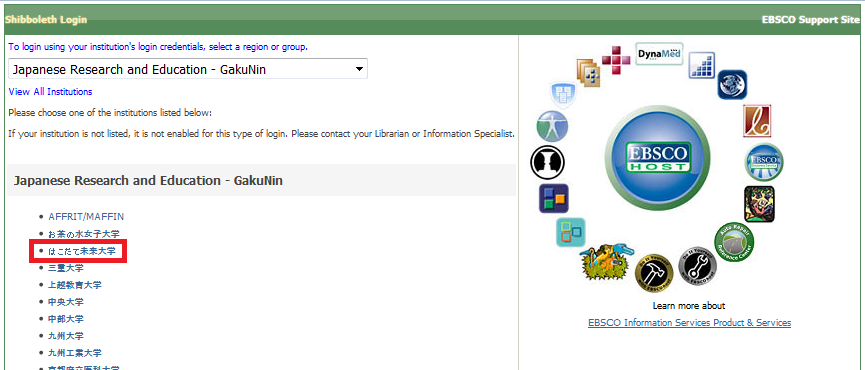865x370 pixels.
Task: Choose はこだて未来大学 institution link
Action: tap(82, 251)
